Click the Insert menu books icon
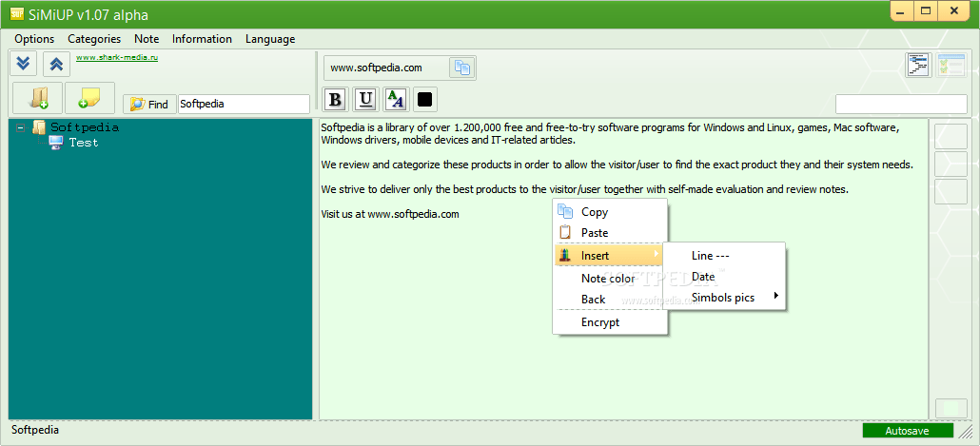 tap(565, 256)
